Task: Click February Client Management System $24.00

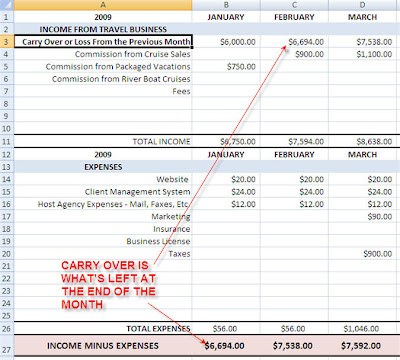Action: click(294, 192)
